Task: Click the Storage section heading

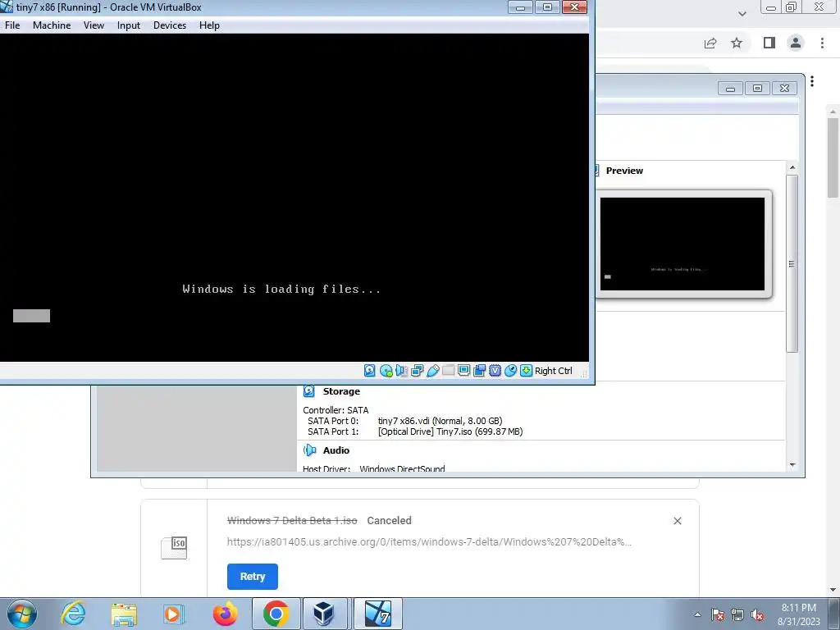Action: click(x=341, y=391)
